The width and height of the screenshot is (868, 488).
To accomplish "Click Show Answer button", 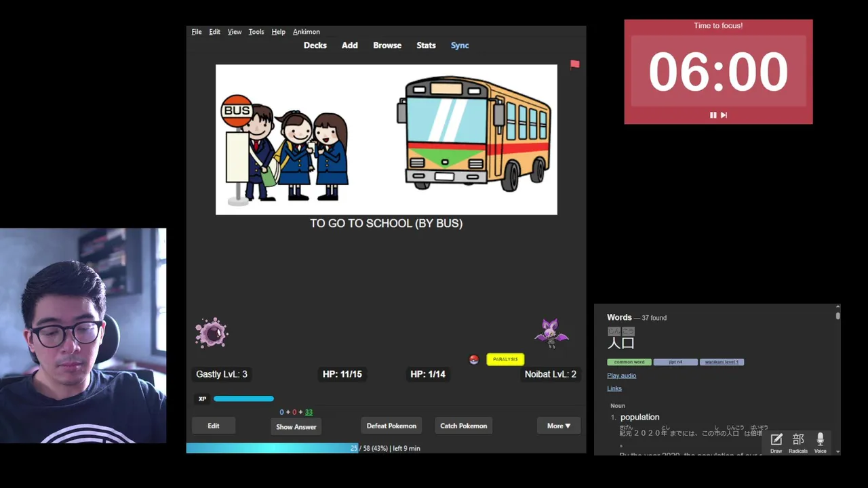I will [296, 426].
